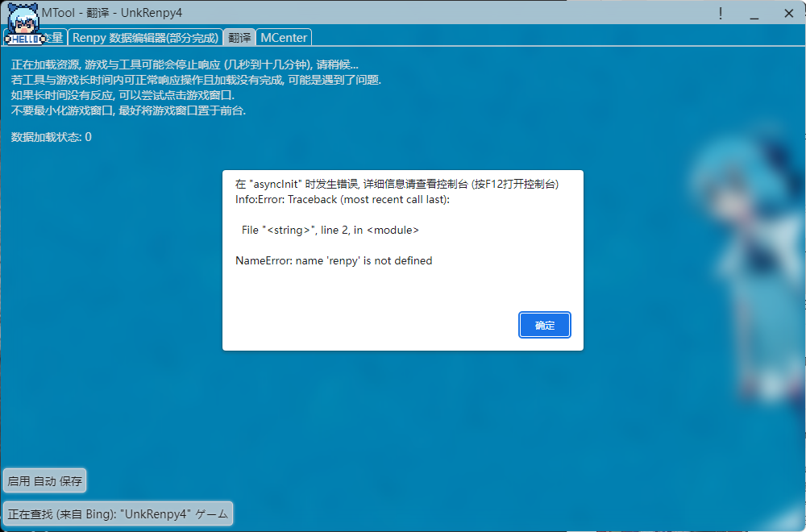806x532 pixels.
Task: Click the asyncInit error heading in dialog
Action: pyautogui.click(x=397, y=184)
